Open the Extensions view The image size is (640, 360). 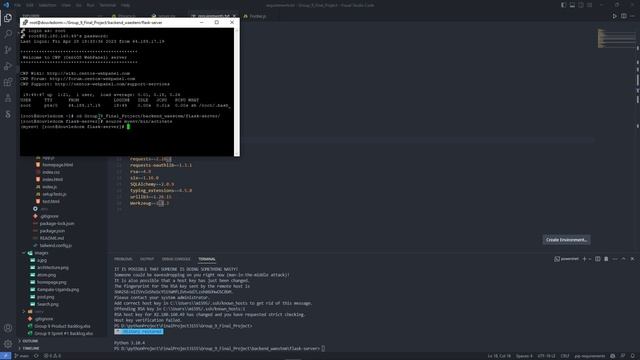pos(8,82)
